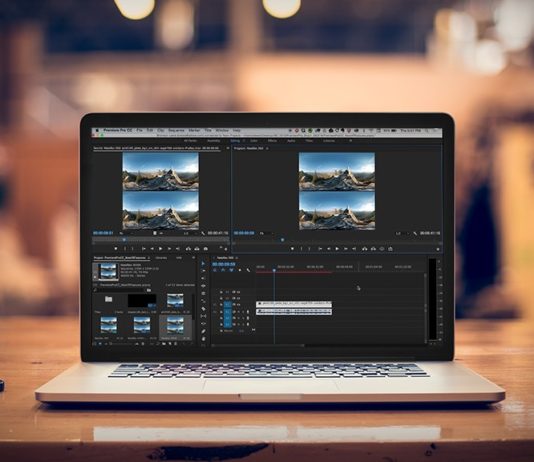This screenshot has height=462, width=534.
Task: Open Source monitor zoom level dropdown
Action: [x=126, y=234]
